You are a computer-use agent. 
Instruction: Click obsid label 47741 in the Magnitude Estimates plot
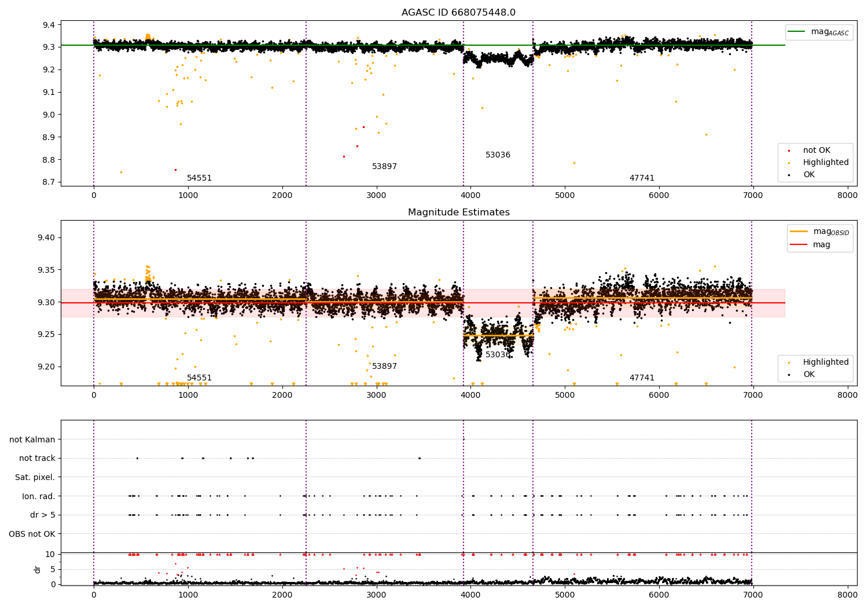[642, 378]
